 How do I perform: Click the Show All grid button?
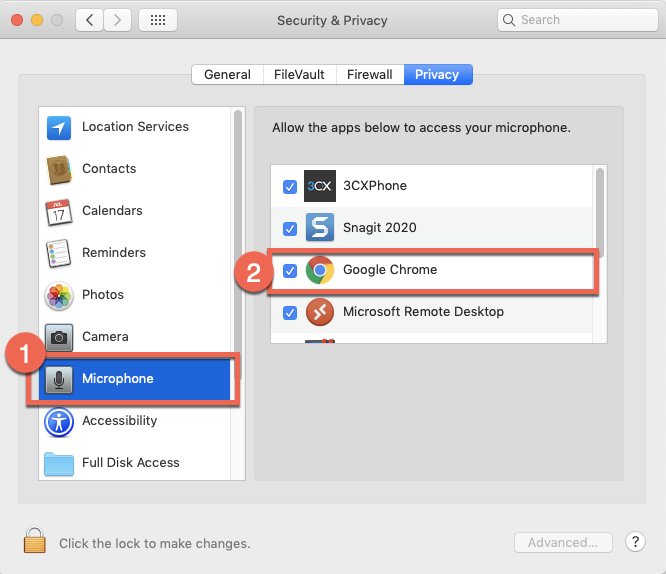(158, 20)
